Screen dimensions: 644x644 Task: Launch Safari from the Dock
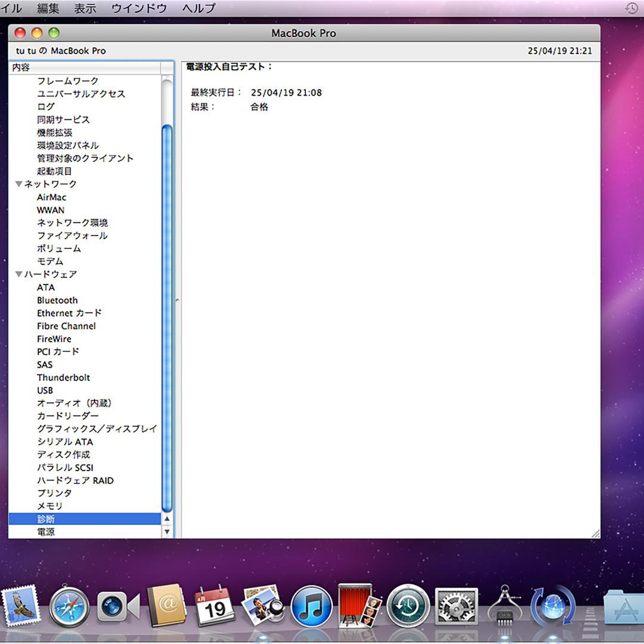pyautogui.click(x=70, y=607)
